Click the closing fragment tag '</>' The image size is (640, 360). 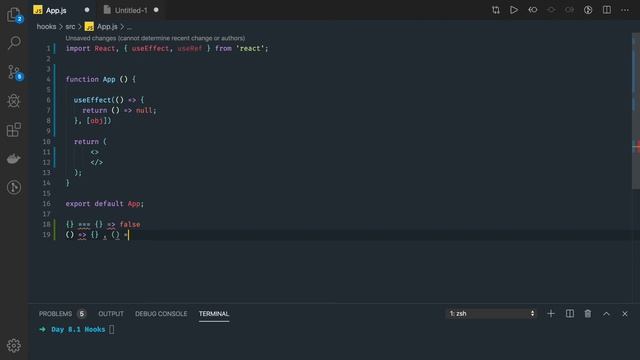pos(97,162)
